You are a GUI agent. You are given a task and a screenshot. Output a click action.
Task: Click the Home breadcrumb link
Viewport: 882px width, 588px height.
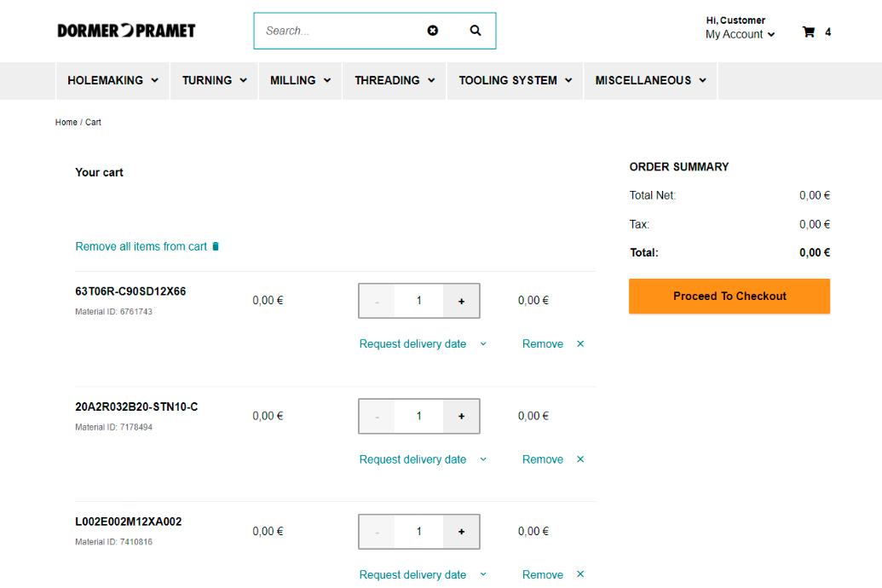[66, 123]
